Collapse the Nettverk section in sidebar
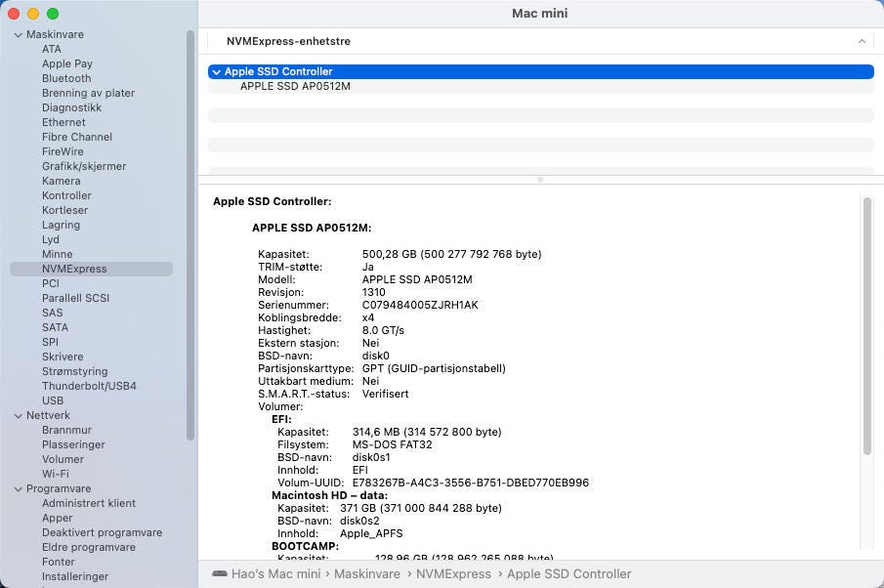This screenshot has width=884, height=588. click(x=18, y=416)
